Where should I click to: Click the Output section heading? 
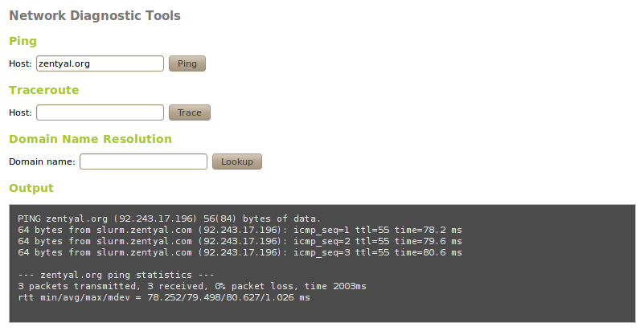[x=31, y=188]
